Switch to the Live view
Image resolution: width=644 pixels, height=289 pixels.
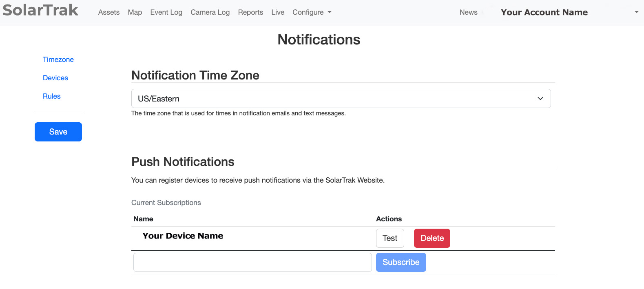click(x=278, y=12)
